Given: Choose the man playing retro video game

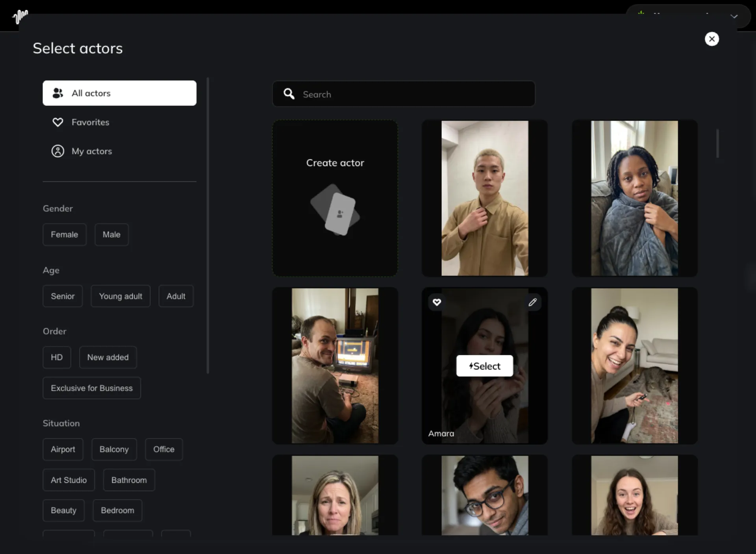Looking at the screenshot, I should click(x=335, y=366).
